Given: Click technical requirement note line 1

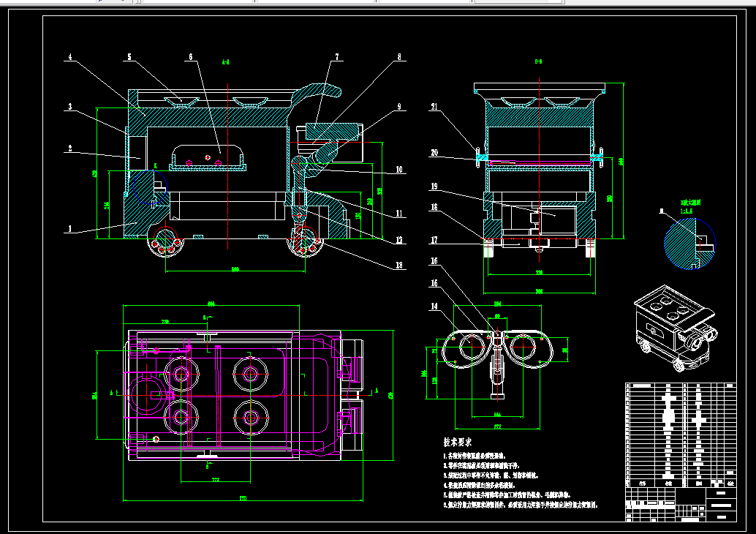Looking at the screenshot, I should pos(475,456).
